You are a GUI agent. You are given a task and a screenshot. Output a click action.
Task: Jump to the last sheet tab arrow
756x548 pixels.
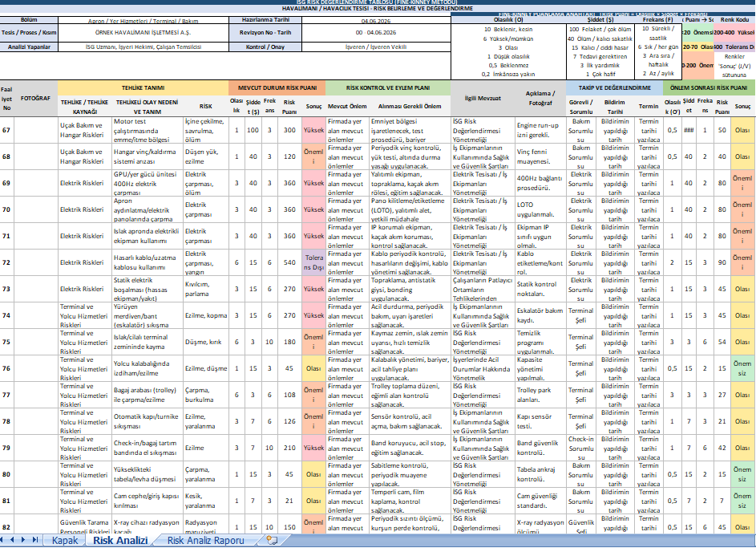coord(35,540)
